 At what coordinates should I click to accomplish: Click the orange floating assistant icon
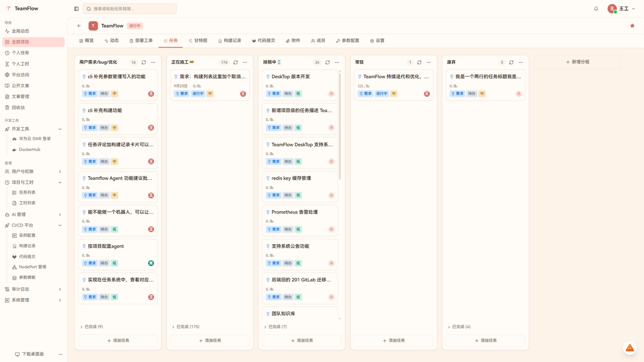tap(630, 348)
